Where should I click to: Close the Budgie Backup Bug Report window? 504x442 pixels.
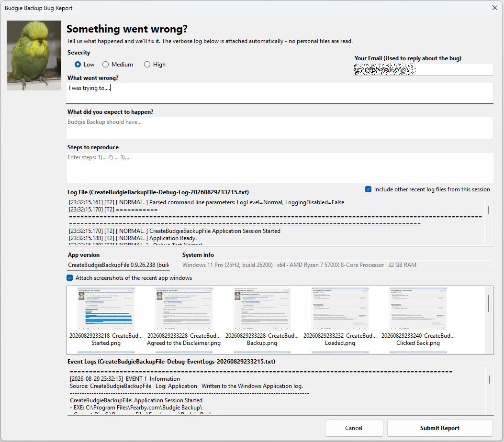[x=495, y=8]
